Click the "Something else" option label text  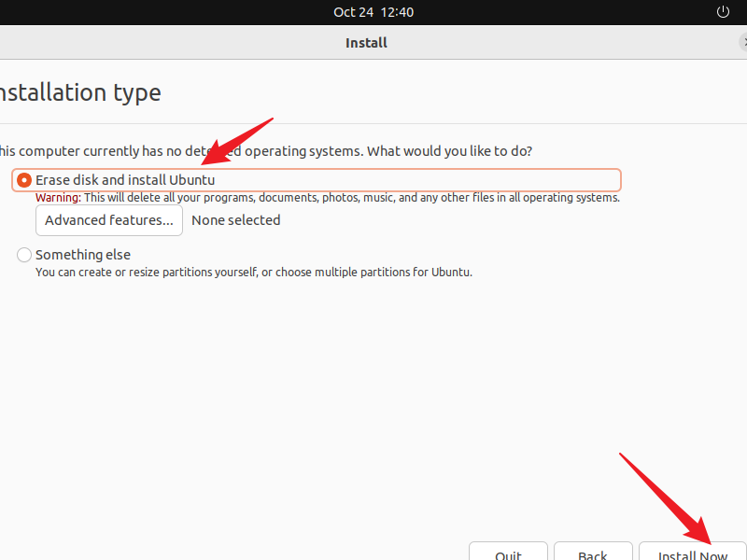coord(83,255)
